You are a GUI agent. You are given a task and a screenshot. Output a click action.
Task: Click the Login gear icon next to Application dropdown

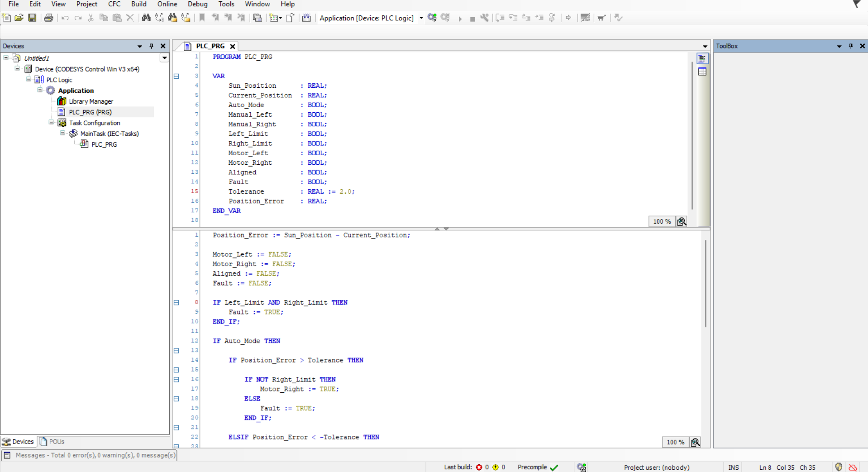click(x=432, y=18)
